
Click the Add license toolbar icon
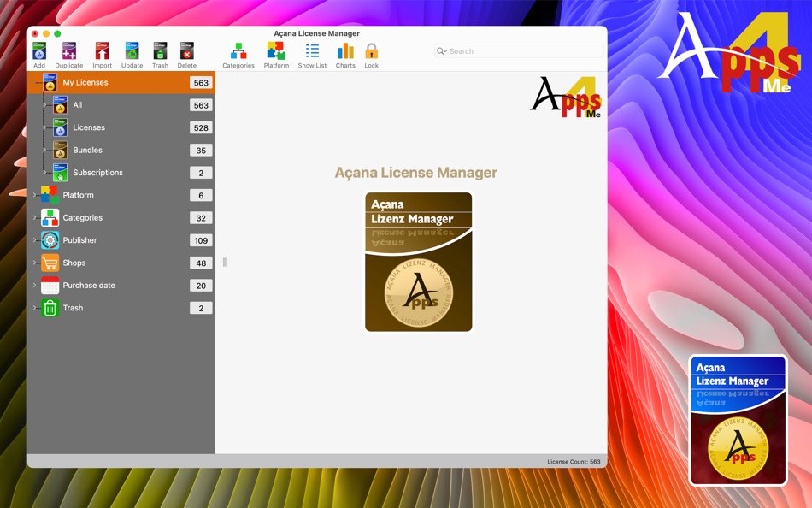point(39,51)
